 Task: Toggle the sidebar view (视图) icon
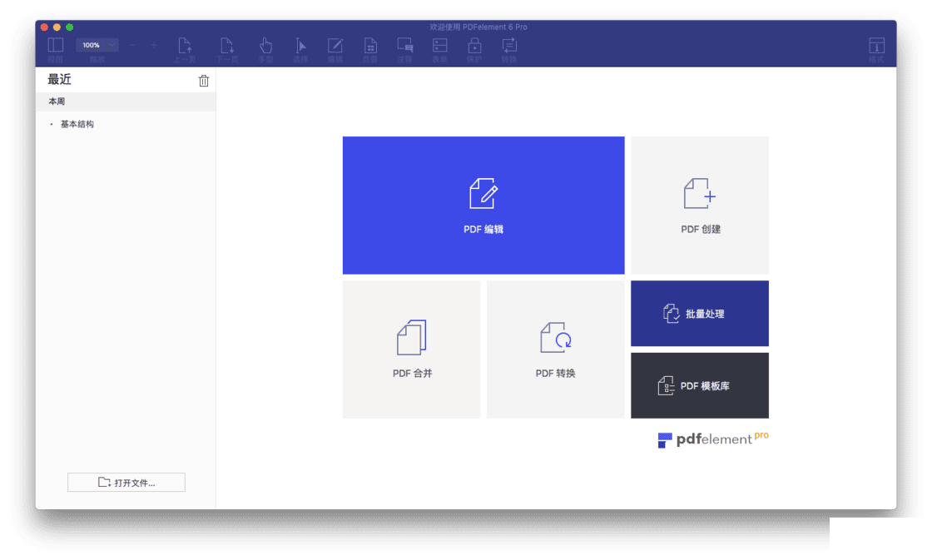click(55, 45)
